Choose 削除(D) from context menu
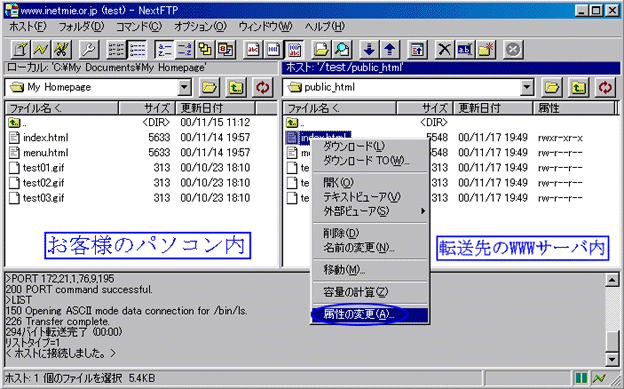Viewport: 624px width, 389px height. [370, 233]
